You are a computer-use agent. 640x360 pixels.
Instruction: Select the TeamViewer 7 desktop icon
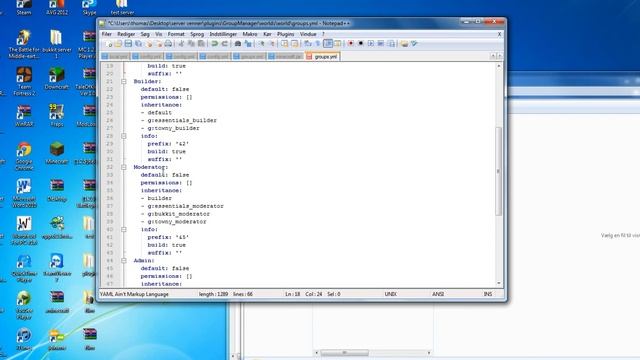tap(57, 267)
